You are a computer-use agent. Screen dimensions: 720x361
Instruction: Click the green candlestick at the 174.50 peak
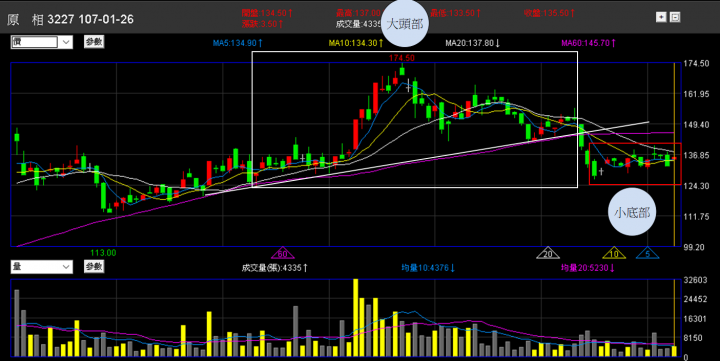pyautogui.click(x=402, y=71)
